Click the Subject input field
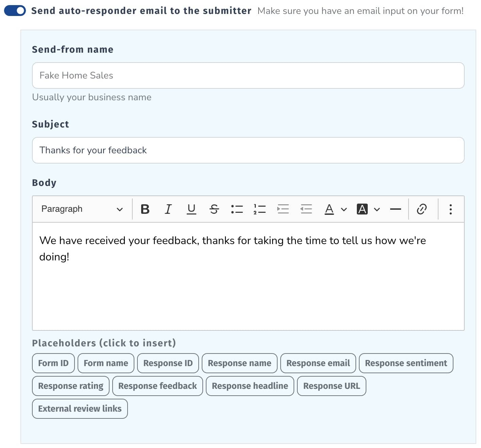The image size is (481, 448). 248,150
